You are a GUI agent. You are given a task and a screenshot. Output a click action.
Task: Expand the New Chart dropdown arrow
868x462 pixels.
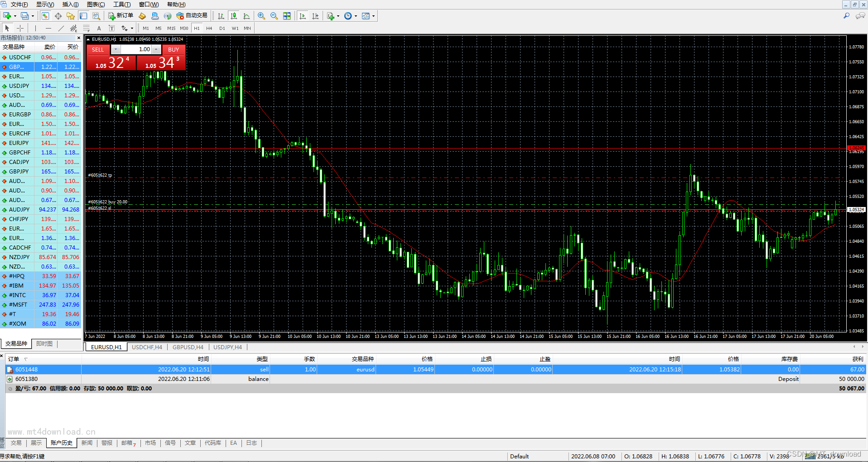pos(15,16)
